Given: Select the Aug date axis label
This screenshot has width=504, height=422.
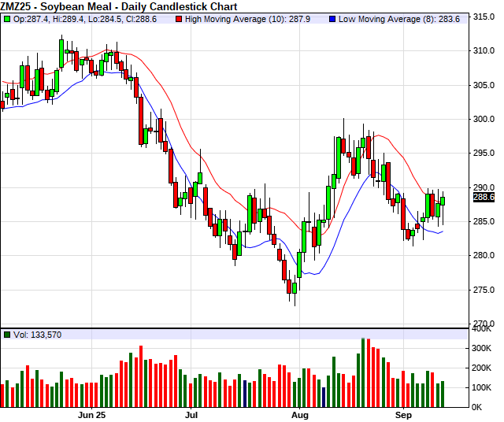Looking at the screenshot, I should 300,413.
